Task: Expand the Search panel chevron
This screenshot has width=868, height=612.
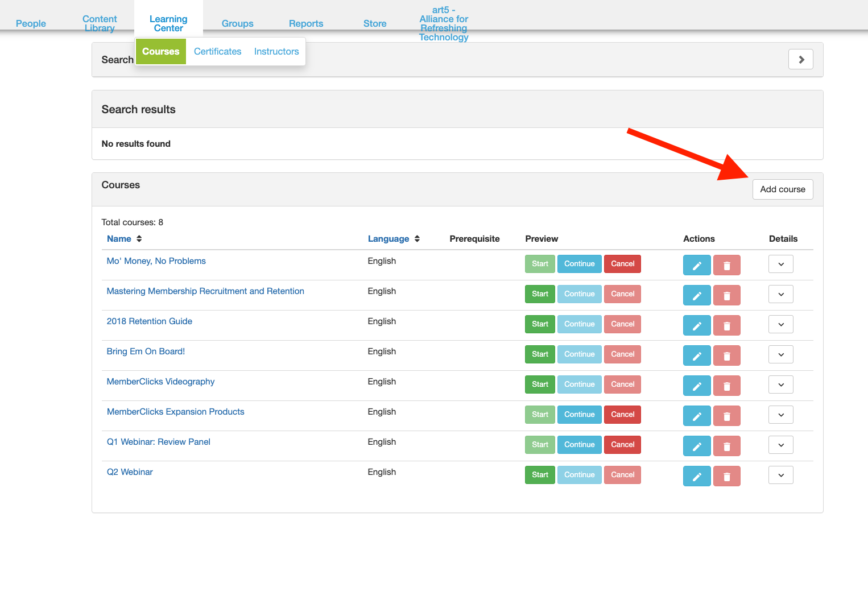Action: point(800,59)
